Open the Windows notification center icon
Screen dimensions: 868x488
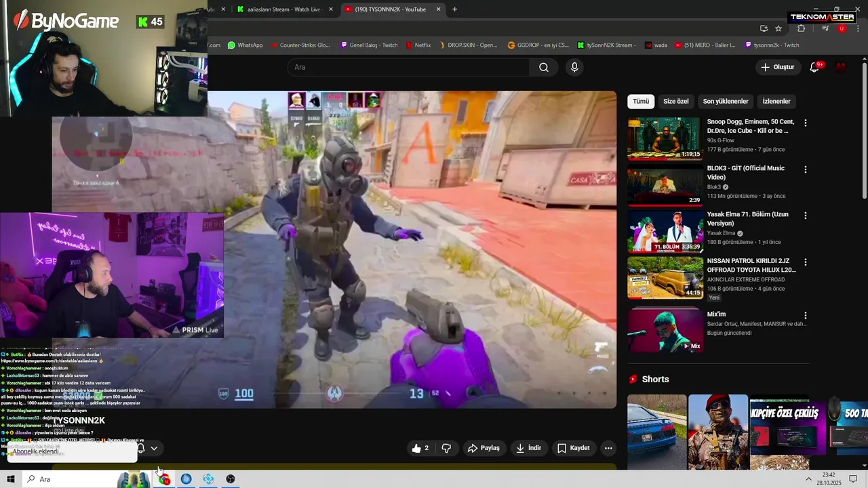click(x=853, y=479)
